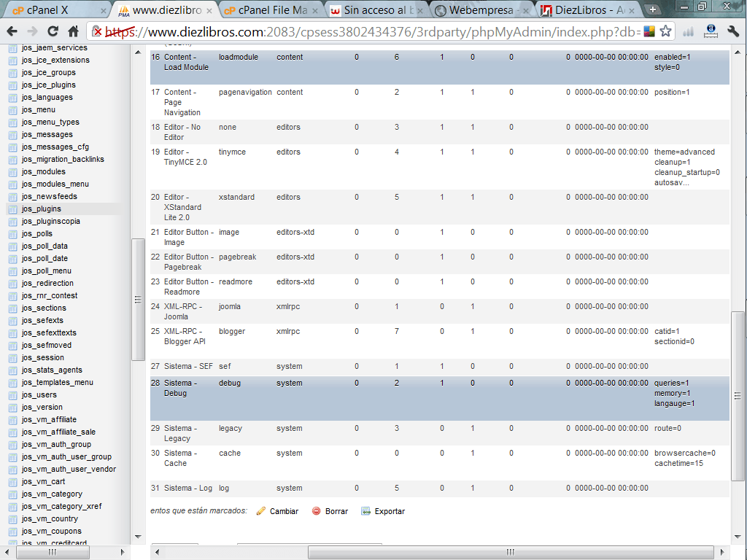This screenshot has width=747, height=560.
Task: Switch to the DiezLibros tab
Action: coord(589,10)
